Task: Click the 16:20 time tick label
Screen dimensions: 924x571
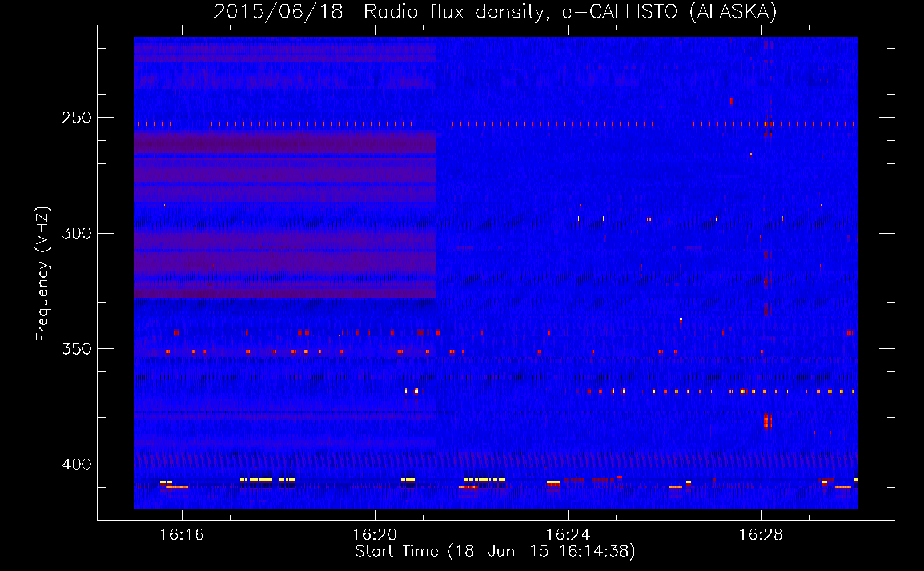Action: (x=375, y=534)
